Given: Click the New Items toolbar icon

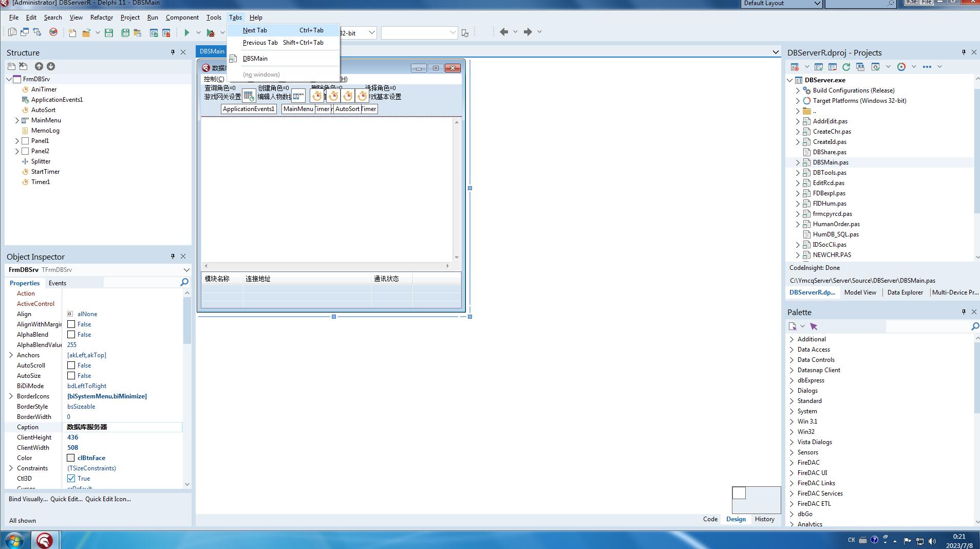Looking at the screenshot, I should 72,32.
